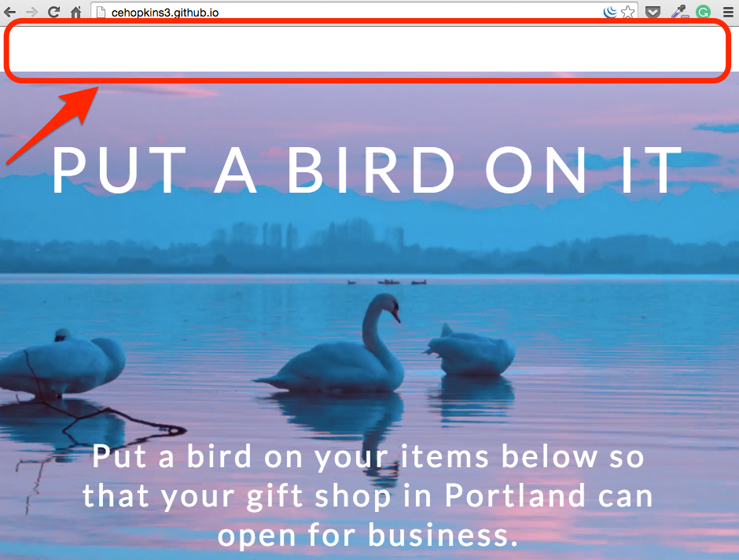View site info via page icon
The image size is (739, 560).
pyautogui.click(x=101, y=12)
